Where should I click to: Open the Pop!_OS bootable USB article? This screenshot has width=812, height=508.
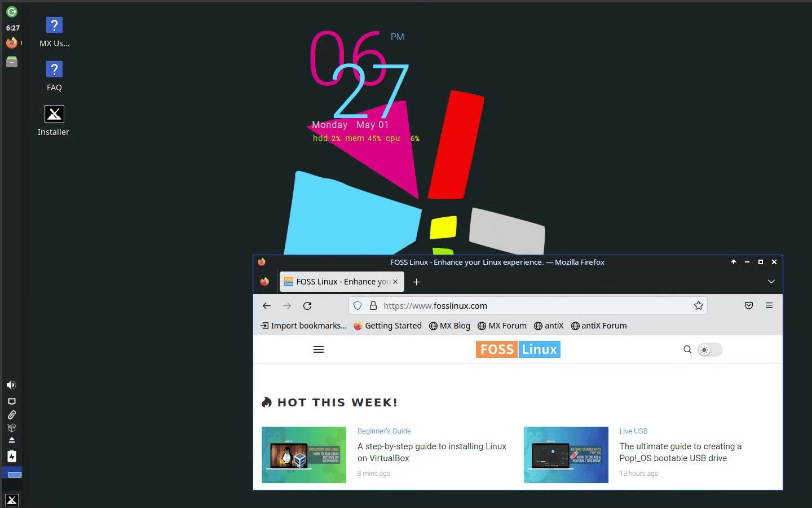pyautogui.click(x=681, y=452)
